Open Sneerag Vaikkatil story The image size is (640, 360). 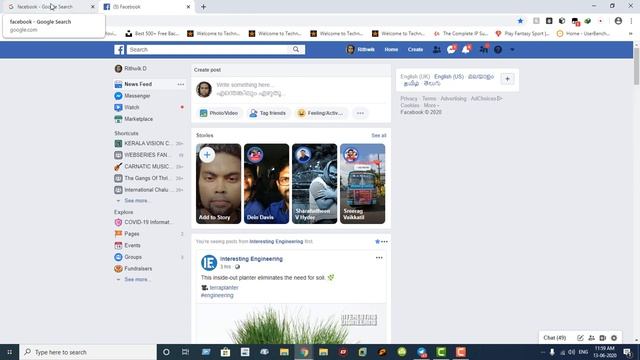point(362,184)
